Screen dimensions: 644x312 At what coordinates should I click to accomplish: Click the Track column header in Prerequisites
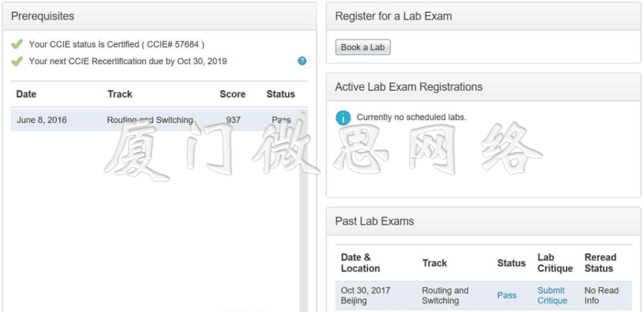tap(120, 94)
